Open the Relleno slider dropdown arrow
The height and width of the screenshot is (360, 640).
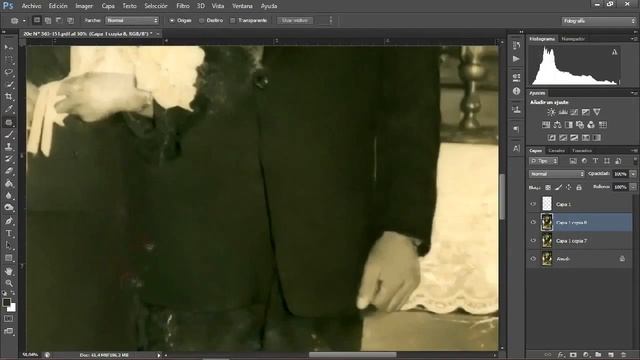click(x=633, y=187)
